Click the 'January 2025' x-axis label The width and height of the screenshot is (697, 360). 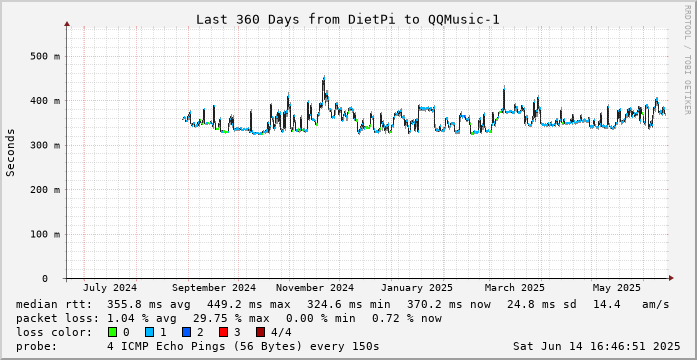click(x=417, y=288)
